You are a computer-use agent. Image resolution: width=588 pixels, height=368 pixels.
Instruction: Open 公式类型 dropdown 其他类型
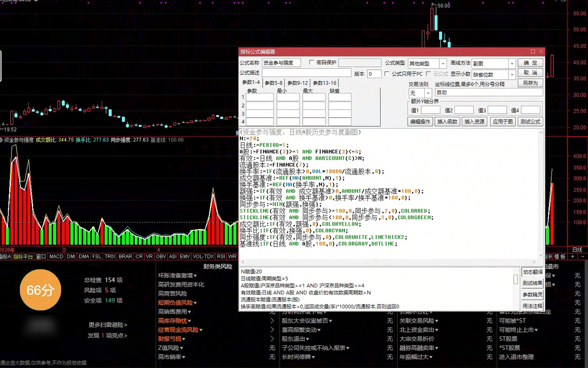click(427, 63)
